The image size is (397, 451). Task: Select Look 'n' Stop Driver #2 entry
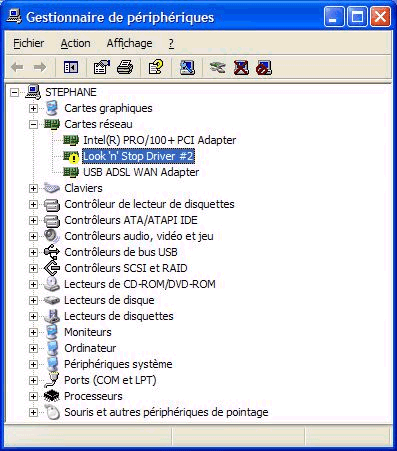[138, 156]
